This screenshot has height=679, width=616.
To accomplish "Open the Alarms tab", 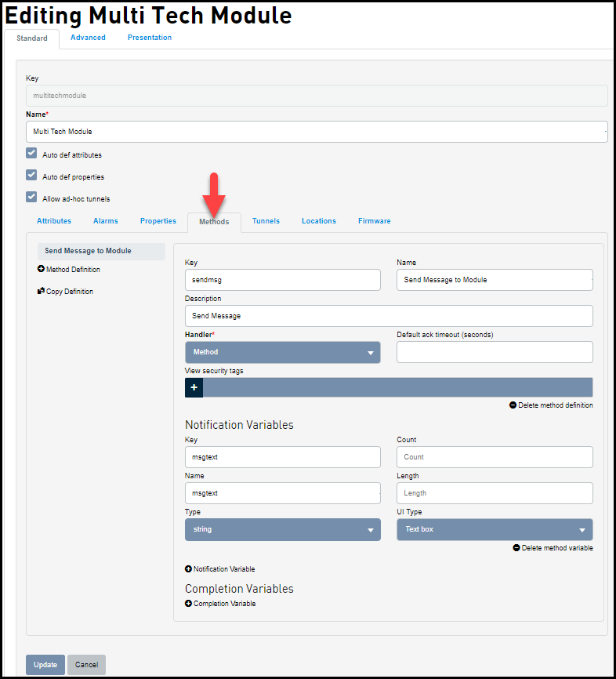I will [106, 221].
